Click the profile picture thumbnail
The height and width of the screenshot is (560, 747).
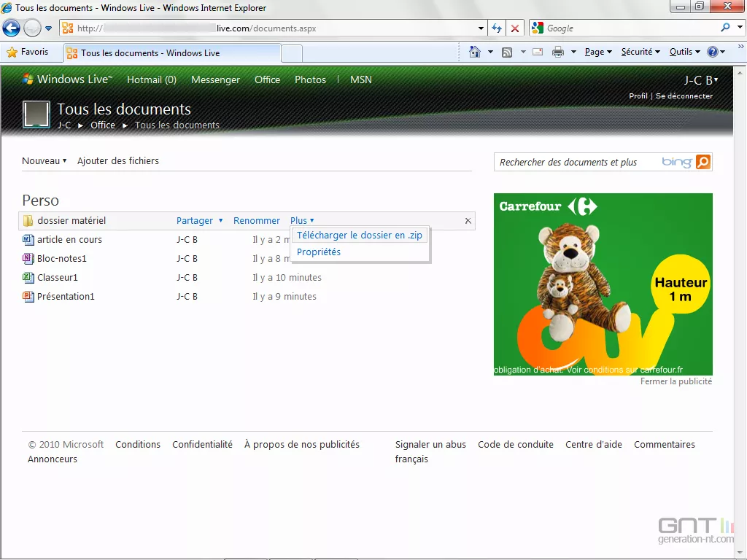click(36, 114)
